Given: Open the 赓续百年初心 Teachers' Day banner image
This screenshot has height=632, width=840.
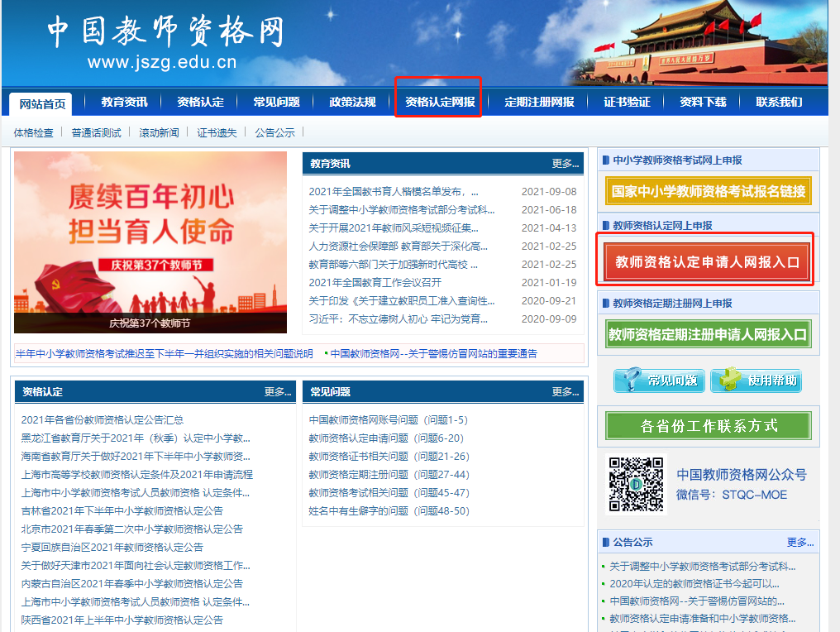Looking at the screenshot, I should [x=150, y=242].
